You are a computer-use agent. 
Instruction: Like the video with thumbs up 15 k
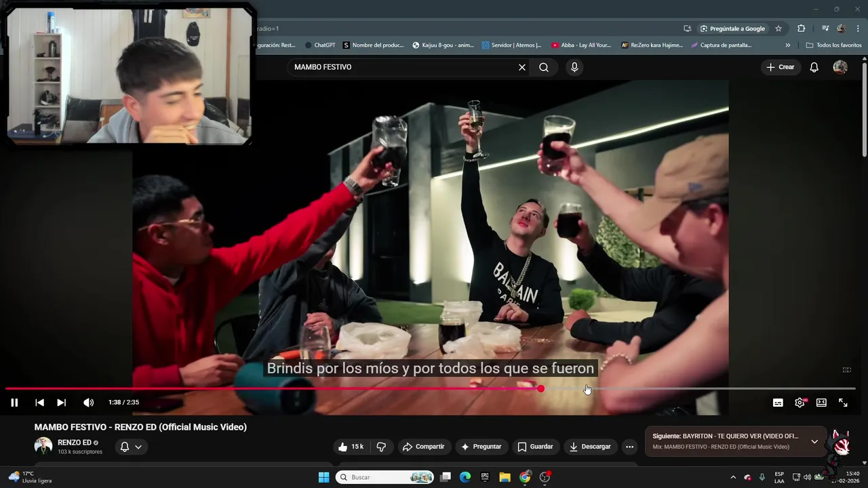coord(351,447)
